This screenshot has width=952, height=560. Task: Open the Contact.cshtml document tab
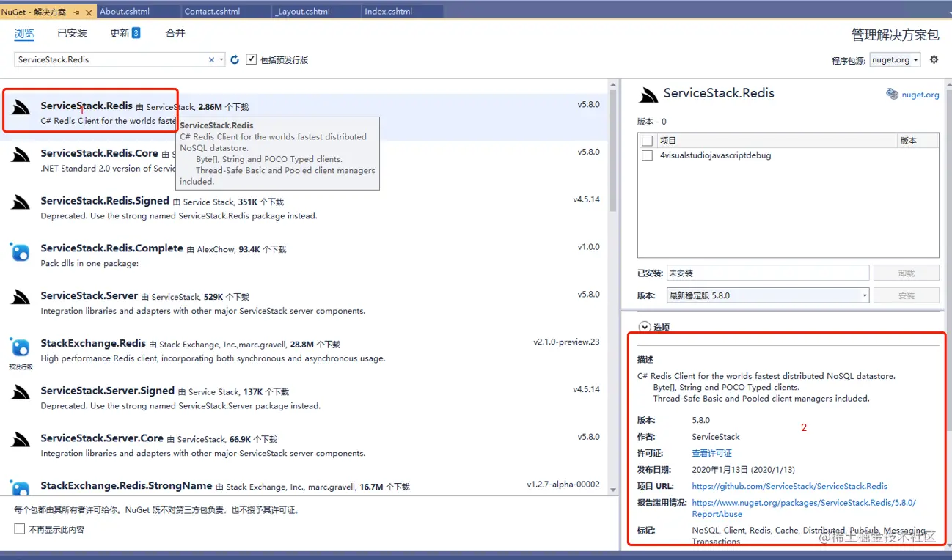227,12
